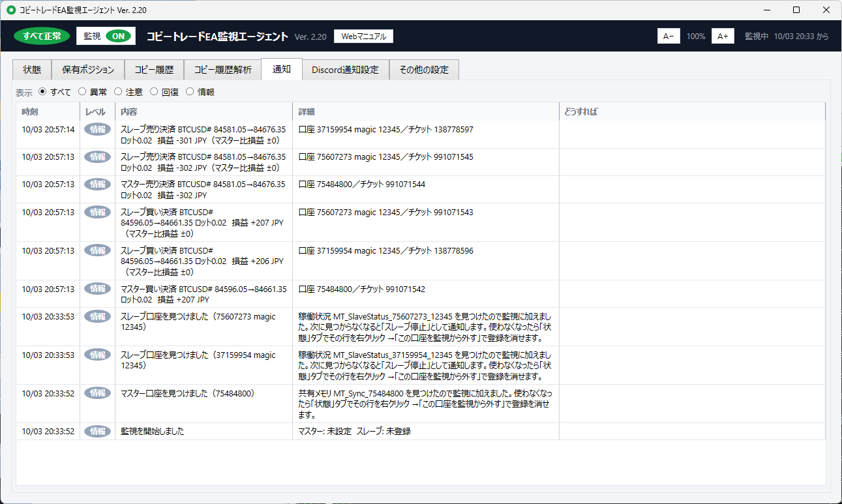Click the detail cell with チケット 138778597
Viewport: 842px width, 504px height.
(426, 135)
